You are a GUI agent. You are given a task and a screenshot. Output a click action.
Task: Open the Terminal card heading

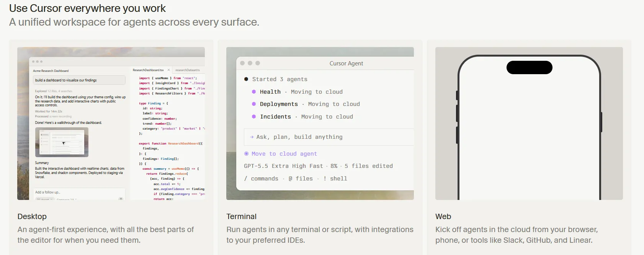coord(242,216)
